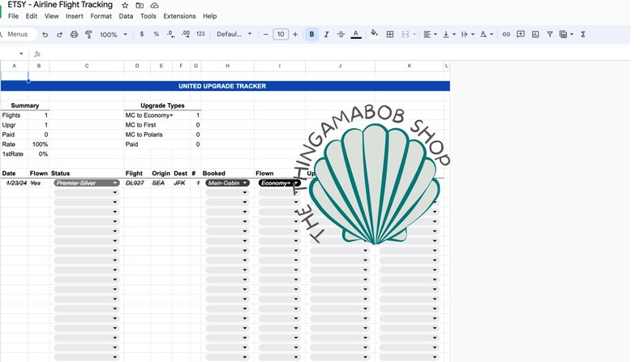Open the Tools menu

[148, 16]
